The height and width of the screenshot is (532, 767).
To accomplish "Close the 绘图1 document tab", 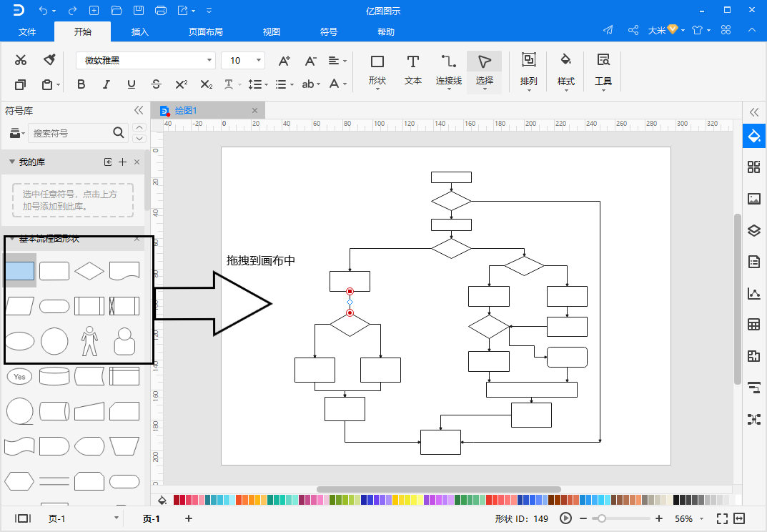I will click(x=255, y=111).
